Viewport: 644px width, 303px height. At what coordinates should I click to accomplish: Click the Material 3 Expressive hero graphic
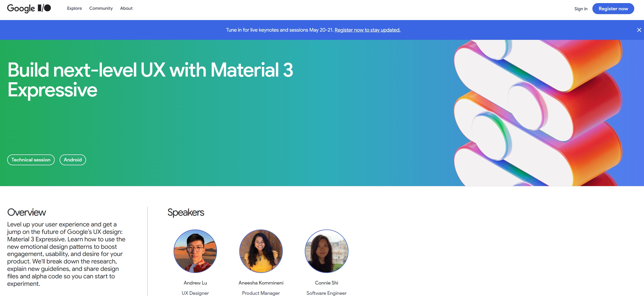[x=537, y=113]
